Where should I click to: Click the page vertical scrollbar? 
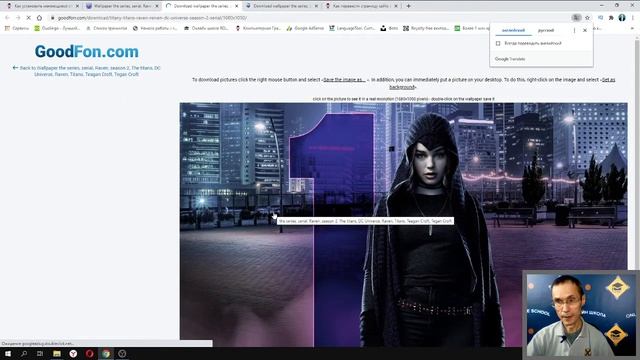point(637,155)
